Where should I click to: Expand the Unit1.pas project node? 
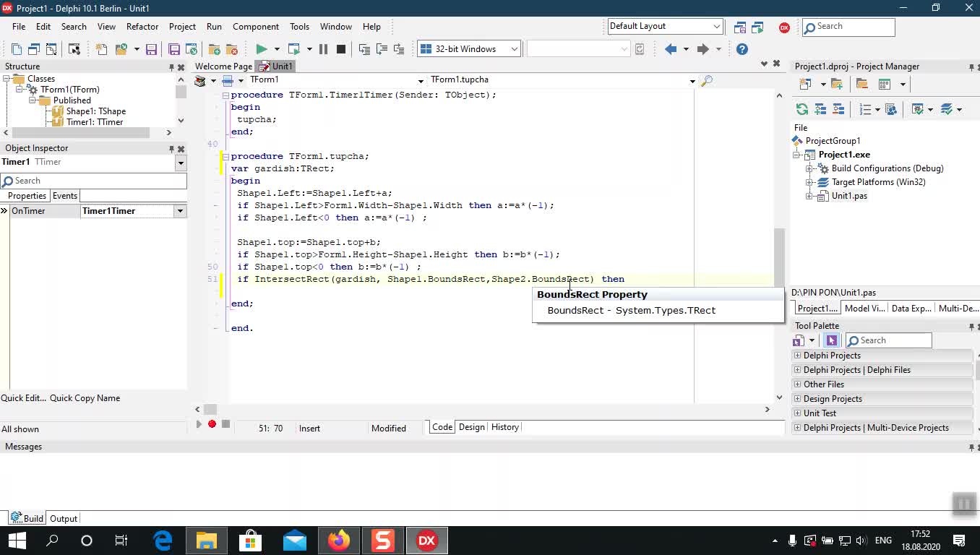tap(810, 196)
